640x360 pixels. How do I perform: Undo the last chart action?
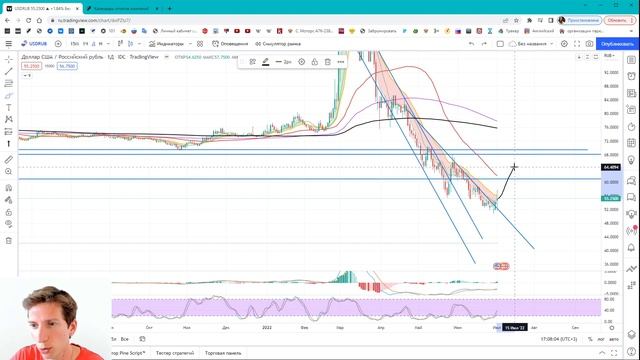click(471, 44)
